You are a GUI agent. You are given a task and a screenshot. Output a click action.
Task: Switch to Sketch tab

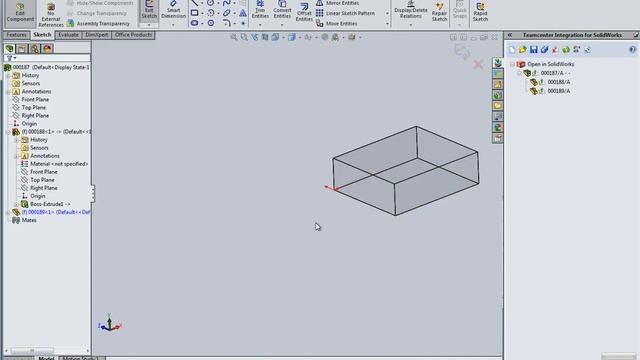[x=42, y=35]
